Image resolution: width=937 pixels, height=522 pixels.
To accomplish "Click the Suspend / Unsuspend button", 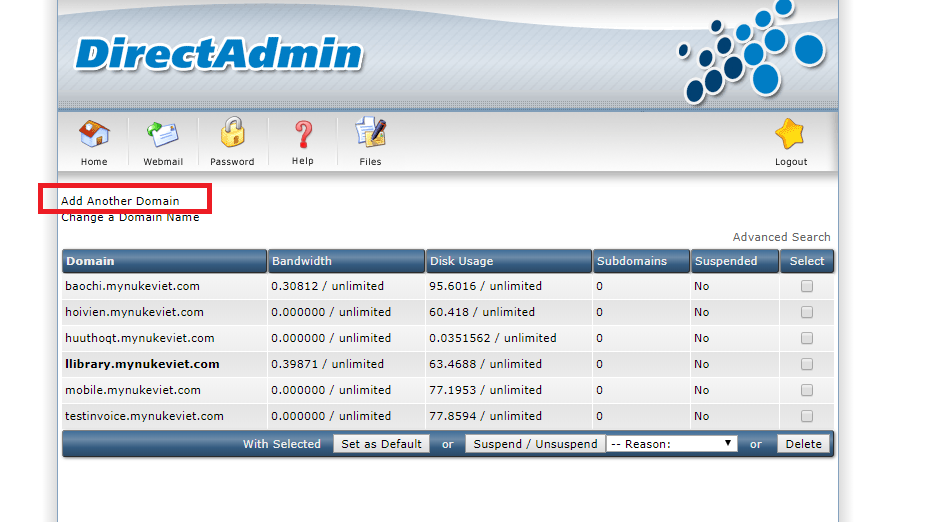I will (x=535, y=444).
